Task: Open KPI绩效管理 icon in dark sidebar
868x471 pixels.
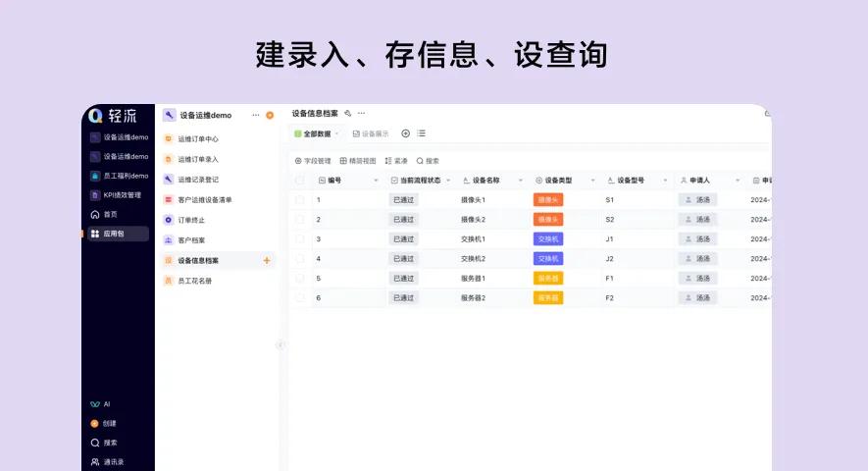Action: pyautogui.click(x=95, y=195)
